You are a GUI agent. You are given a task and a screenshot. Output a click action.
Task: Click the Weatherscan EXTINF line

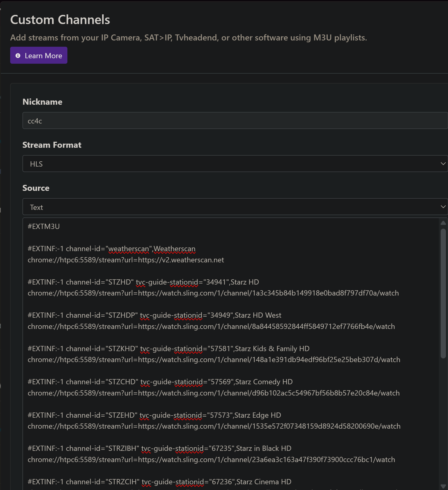(x=112, y=249)
